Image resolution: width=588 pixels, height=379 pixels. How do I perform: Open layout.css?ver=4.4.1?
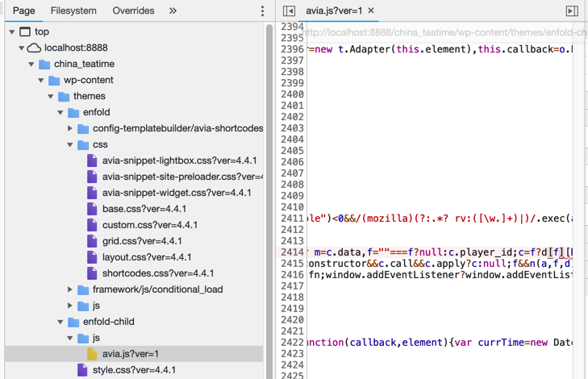click(147, 257)
